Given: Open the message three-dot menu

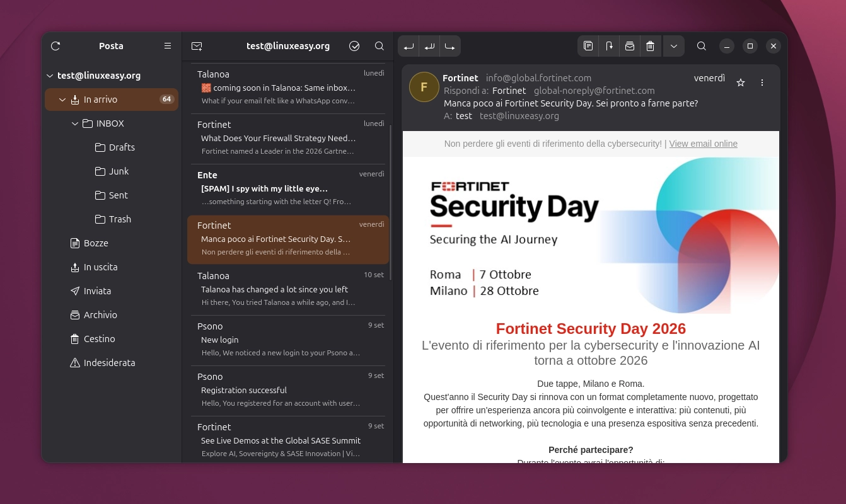Looking at the screenshot, I should click(762, 83).
